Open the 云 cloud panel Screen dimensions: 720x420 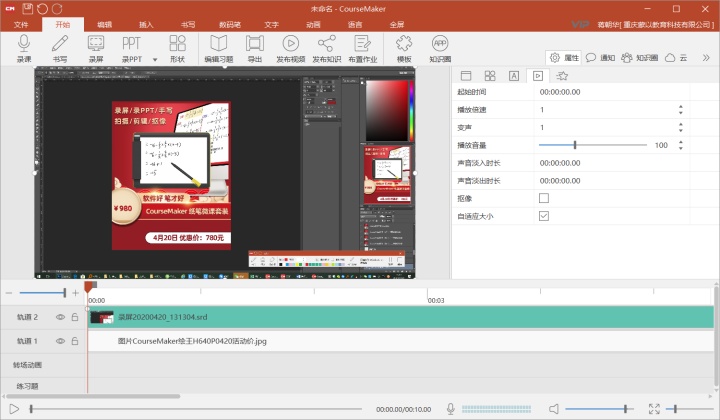point(676,58)
